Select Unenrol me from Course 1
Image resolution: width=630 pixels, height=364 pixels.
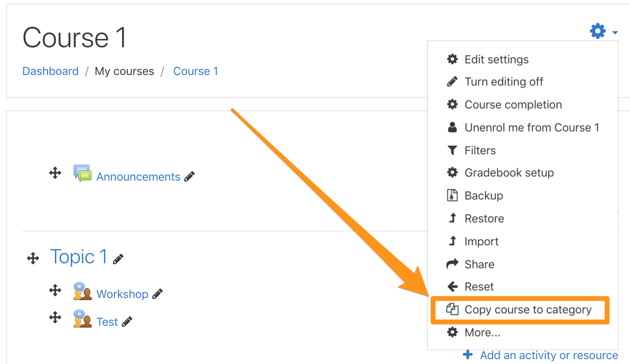tap(531, 127)
